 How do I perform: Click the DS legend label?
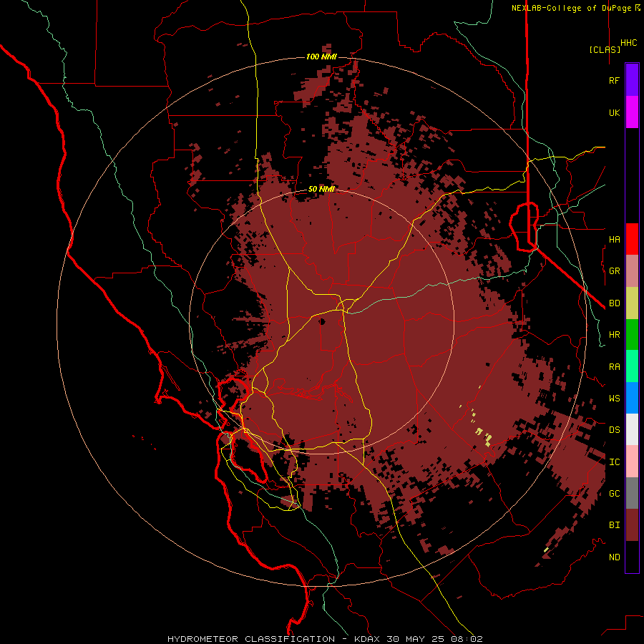click(x=614, y=430)
